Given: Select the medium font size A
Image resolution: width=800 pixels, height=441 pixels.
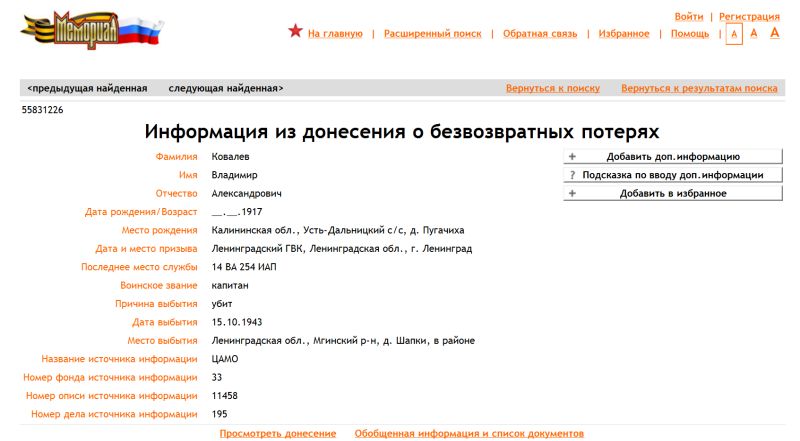Looking at the screenshot, I should tap(754, 33).
